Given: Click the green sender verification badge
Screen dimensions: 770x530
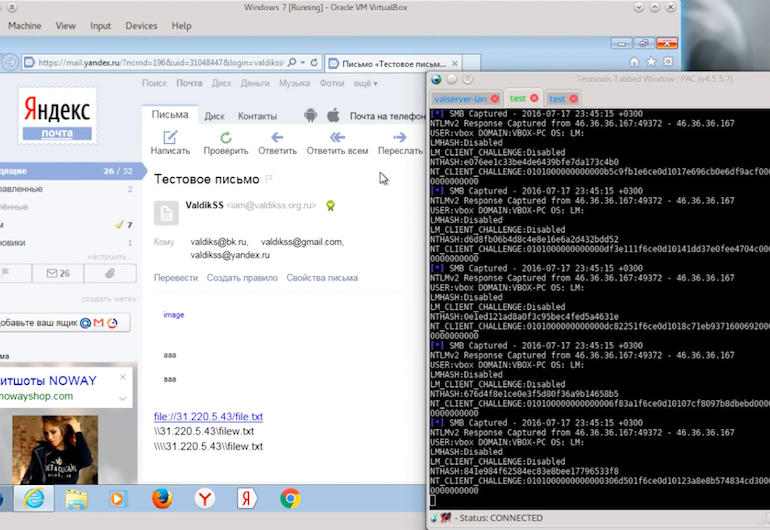Looking at the screenshot, I should 330,206.
